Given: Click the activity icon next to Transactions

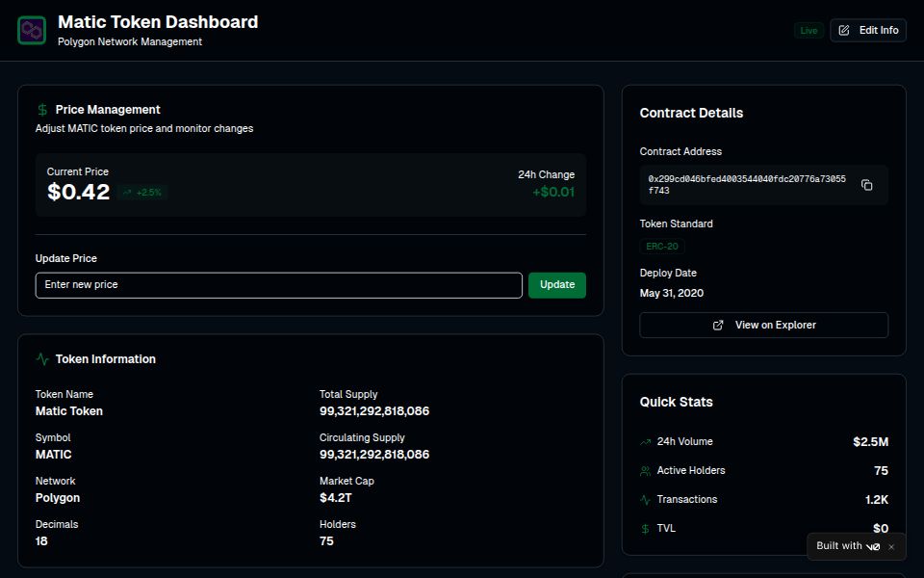Looking at the screenshot, I should click(x=645, y=500).
